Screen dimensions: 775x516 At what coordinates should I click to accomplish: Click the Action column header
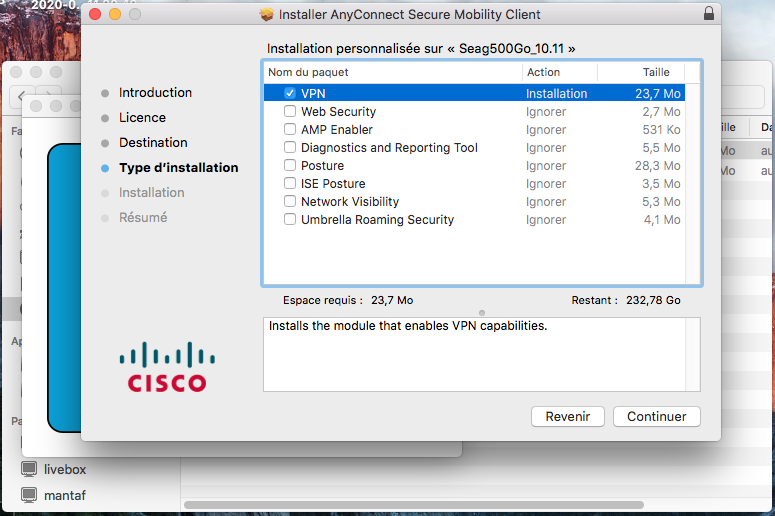(x=558, y=72)
